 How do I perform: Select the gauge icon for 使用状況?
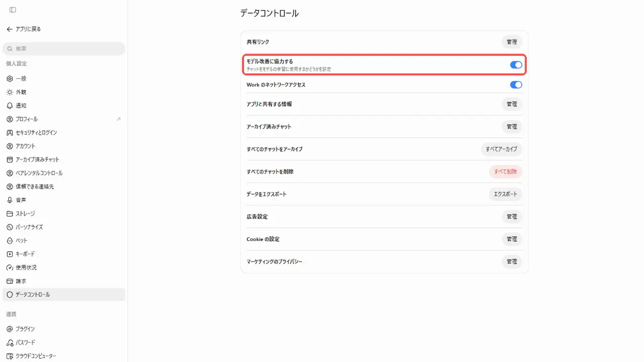point(10,268)
